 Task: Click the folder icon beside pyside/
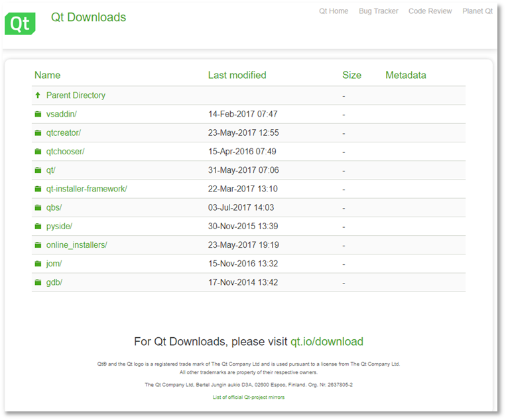pos(38,226)
